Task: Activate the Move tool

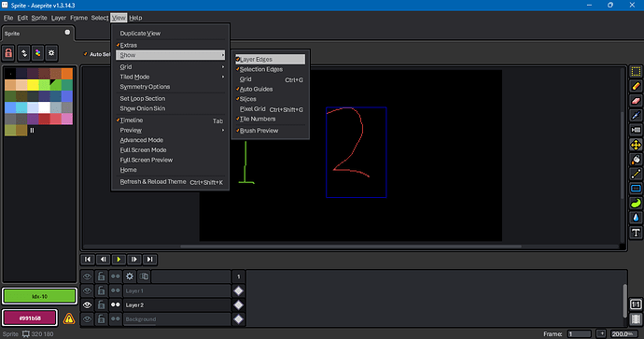Action: click(x=636, y=145)
